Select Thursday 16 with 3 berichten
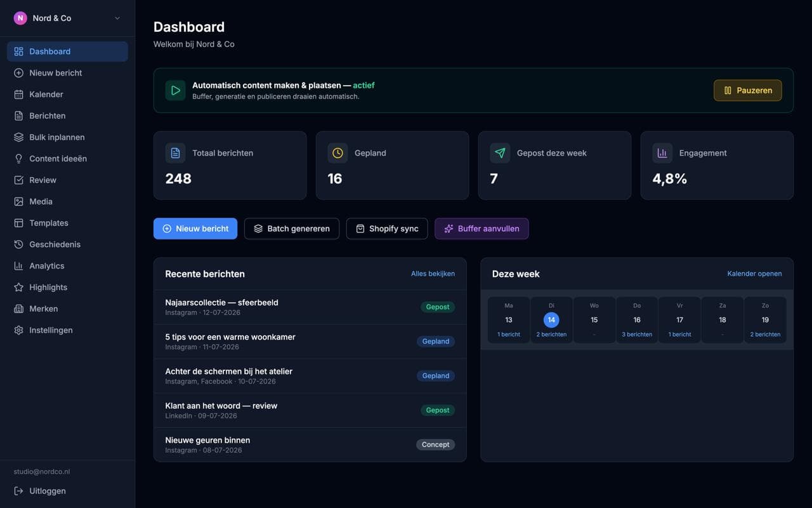Image resolution: width=812 pixels, height=508 pixels. coord(637,320)
